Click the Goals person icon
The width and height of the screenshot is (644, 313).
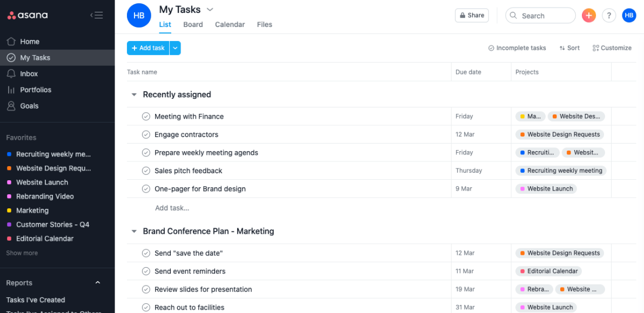pos(11,106)
